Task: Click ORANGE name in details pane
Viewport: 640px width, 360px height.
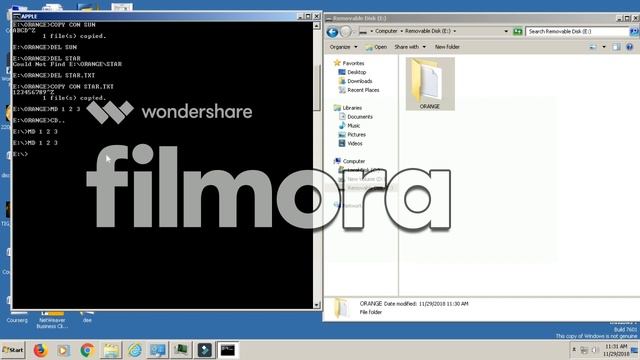Action: (x=371, y=304)
